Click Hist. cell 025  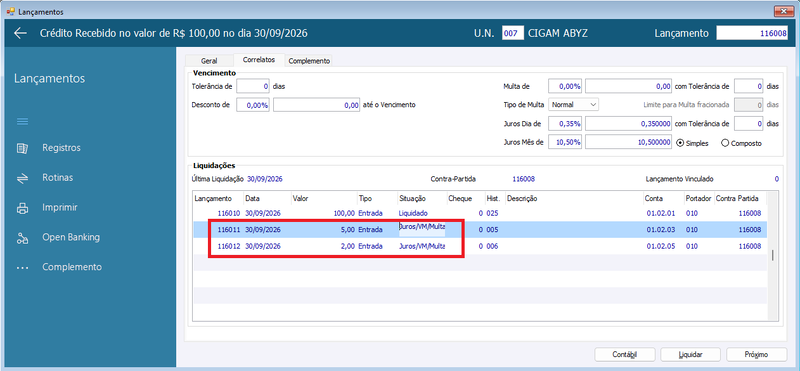[x=492, y=213]
